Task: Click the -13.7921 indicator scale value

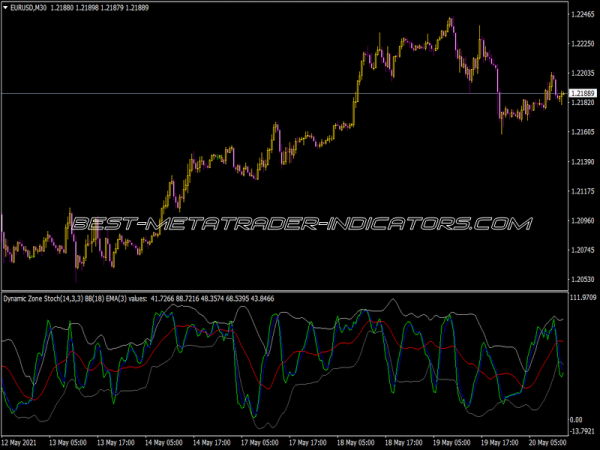Action: pos(582,430)
